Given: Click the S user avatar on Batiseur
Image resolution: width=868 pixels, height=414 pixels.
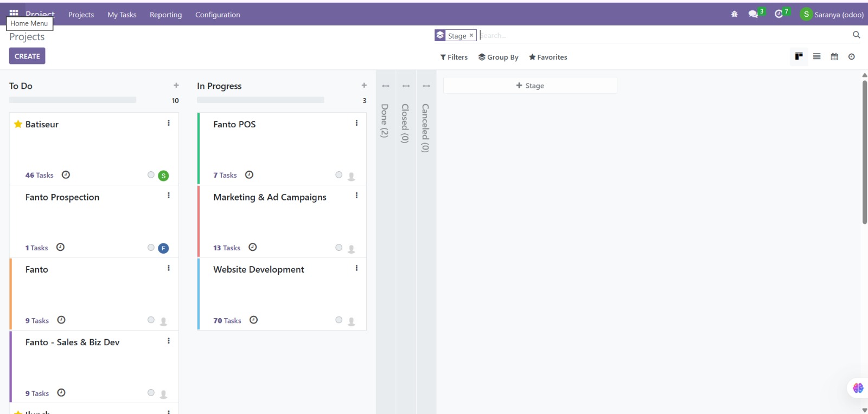Looking at the screenshot, I should [163, 176].
